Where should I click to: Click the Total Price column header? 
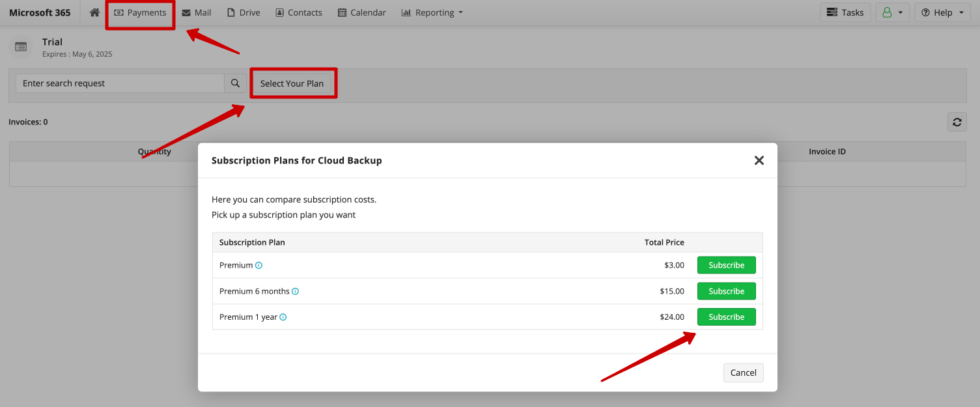click(x=664, y=242)
